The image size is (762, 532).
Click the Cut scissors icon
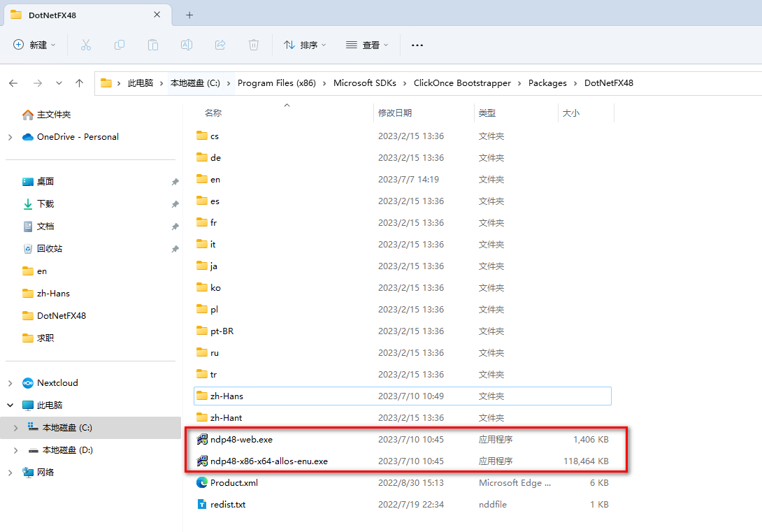pos(85,45)
